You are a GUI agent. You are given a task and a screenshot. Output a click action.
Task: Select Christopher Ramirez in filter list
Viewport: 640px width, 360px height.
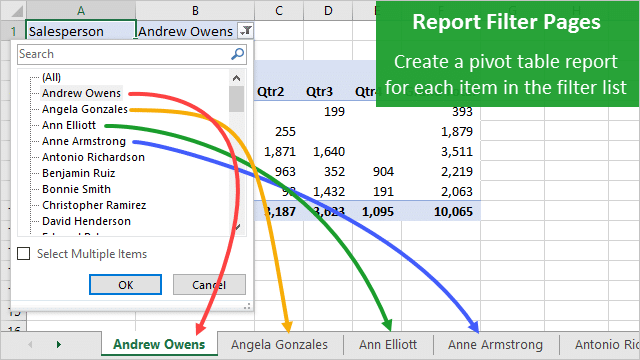pyautogui.click(x=94, y=205)
